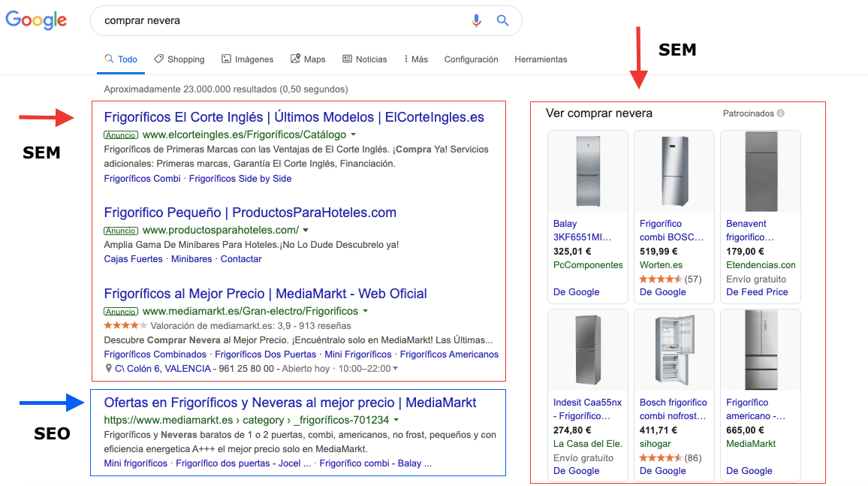Open Indesit Caa55nx - Frigorífico title
The image size is (868, 486).
click(587, 409)
